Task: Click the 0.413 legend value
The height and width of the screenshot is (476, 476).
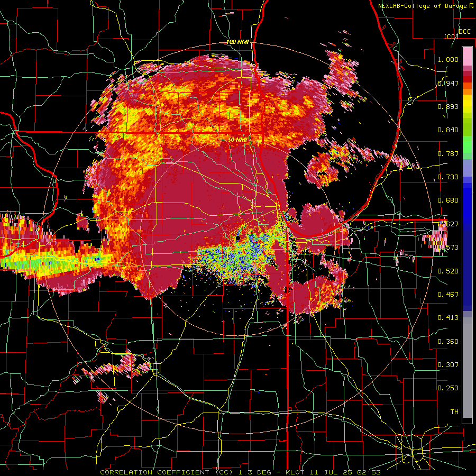Action: (x=448, y=317)
